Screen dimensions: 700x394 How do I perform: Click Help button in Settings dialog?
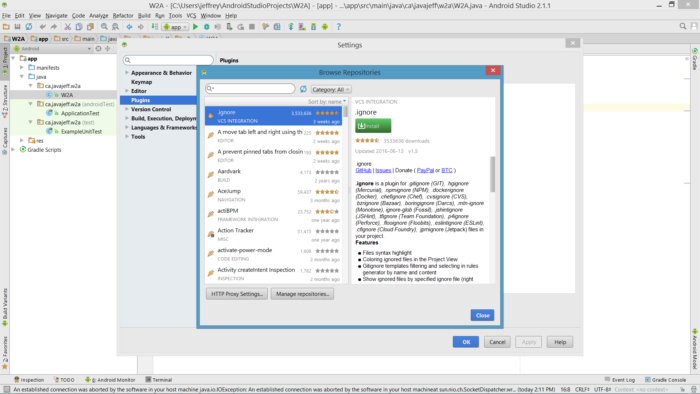(560, 342)
